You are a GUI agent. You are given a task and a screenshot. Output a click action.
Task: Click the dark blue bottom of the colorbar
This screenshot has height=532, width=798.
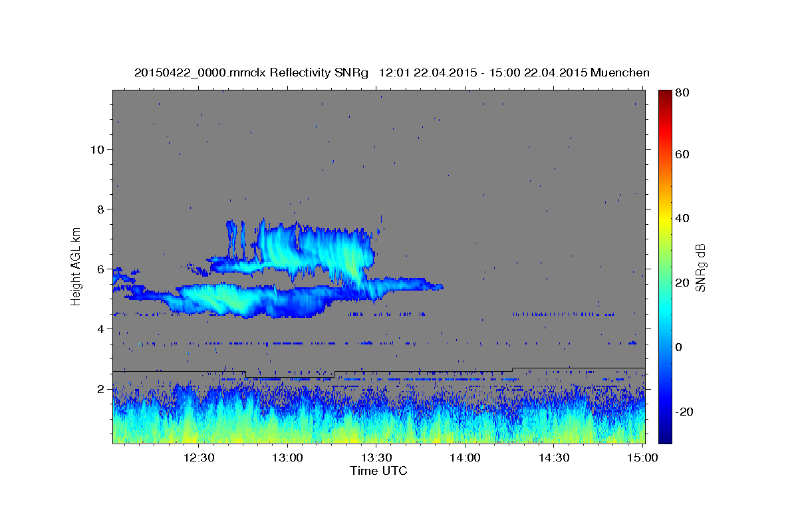[x=665, y=432]
